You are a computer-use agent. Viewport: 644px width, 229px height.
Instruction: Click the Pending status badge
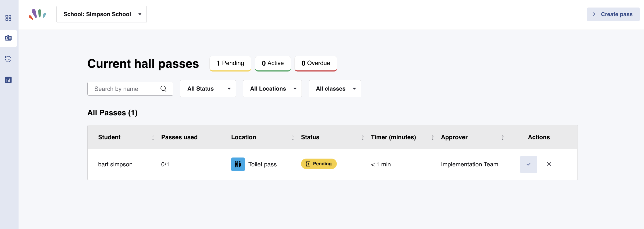tap(319, 164)
